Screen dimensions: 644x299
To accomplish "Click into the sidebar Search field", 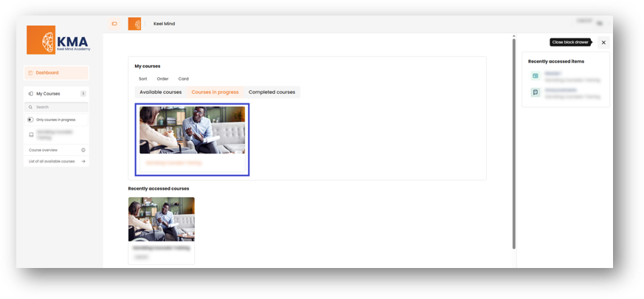I will (x=58, y=107).
